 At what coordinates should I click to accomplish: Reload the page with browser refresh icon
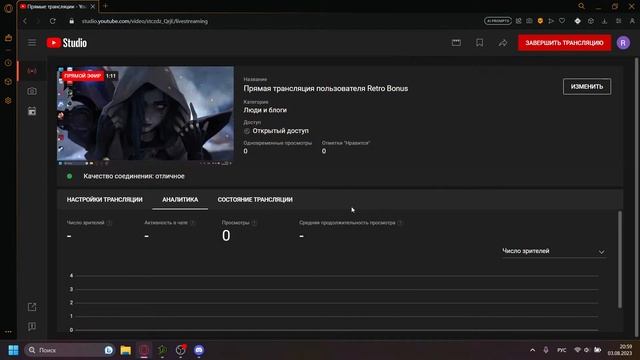pyautogui.click(x=53, y=21)
